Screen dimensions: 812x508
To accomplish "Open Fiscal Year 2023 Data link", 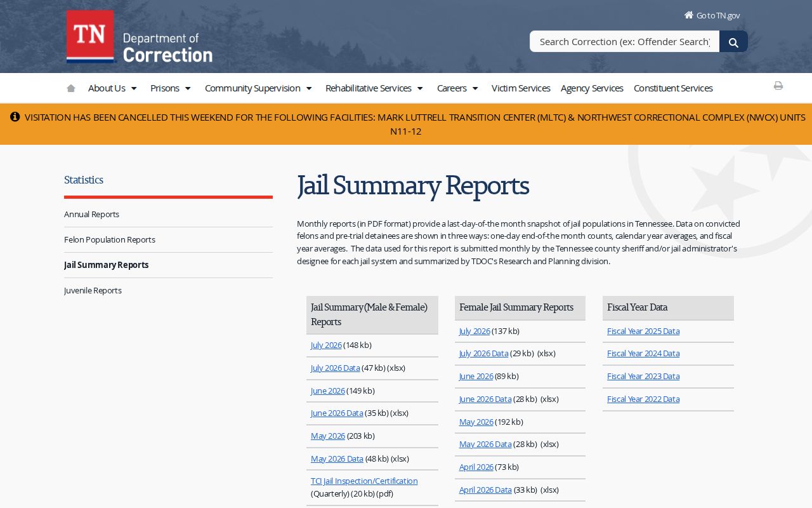I will (x=643, y=377).
